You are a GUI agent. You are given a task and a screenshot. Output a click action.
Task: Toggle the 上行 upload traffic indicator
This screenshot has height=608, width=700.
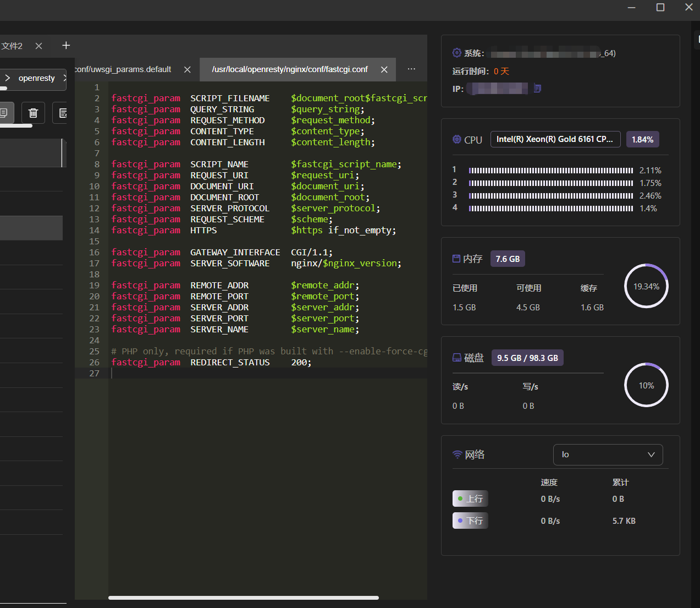point(470,499)
